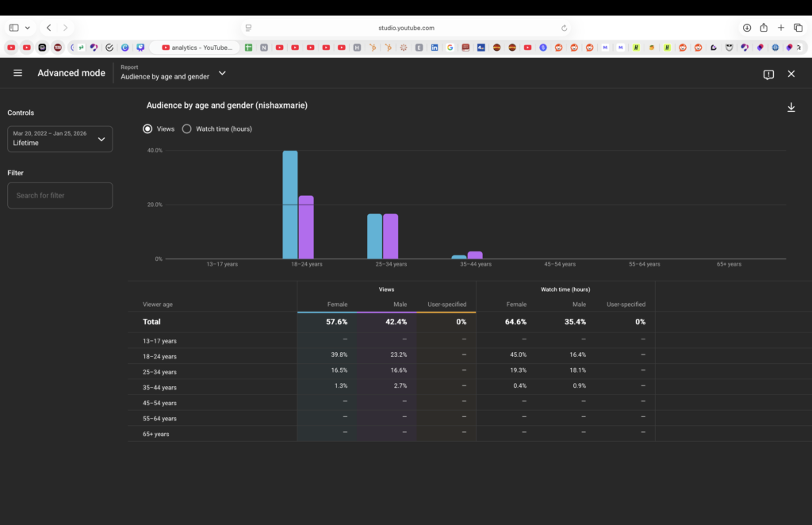Screen dimensions: 812x525
Task: Click the 18–24 years female bar
Action: [290, 205]
